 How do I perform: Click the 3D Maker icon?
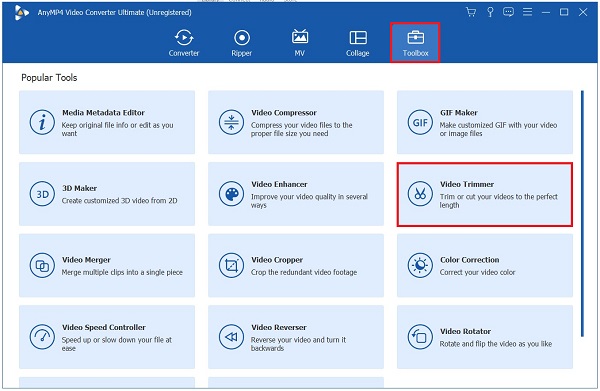[x=42, y=194]
